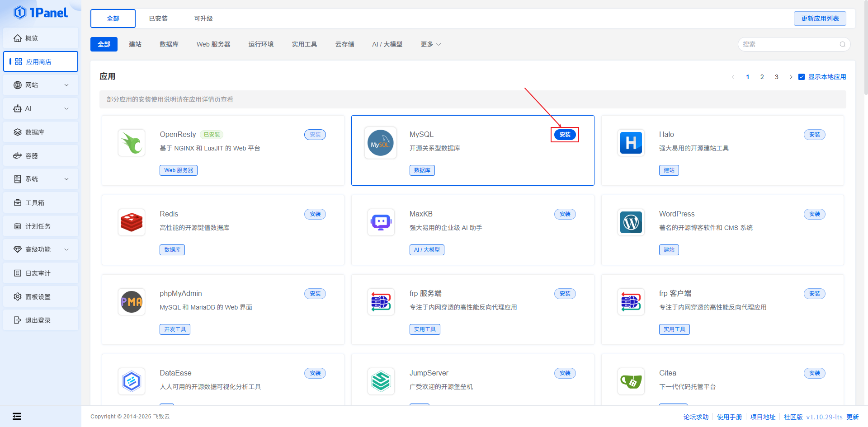Filter apps by 实用工具 category

click(304, 44)
